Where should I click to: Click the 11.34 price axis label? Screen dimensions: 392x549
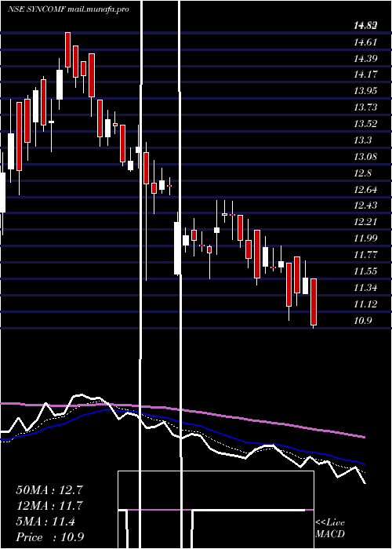point(365,288)
